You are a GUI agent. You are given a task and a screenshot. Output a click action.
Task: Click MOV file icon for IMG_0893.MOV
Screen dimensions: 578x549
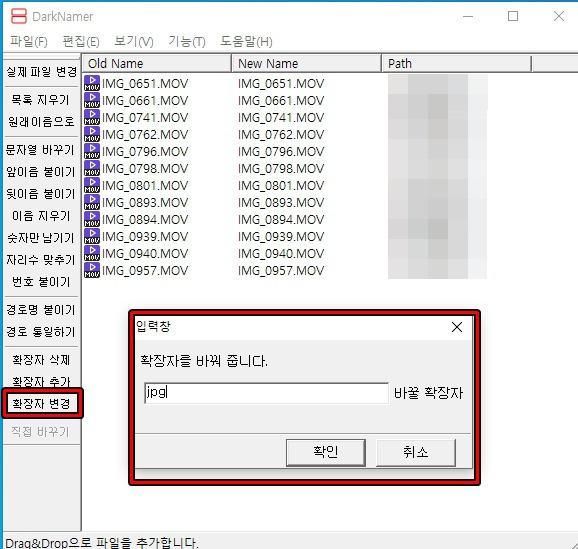click(92, 202)
